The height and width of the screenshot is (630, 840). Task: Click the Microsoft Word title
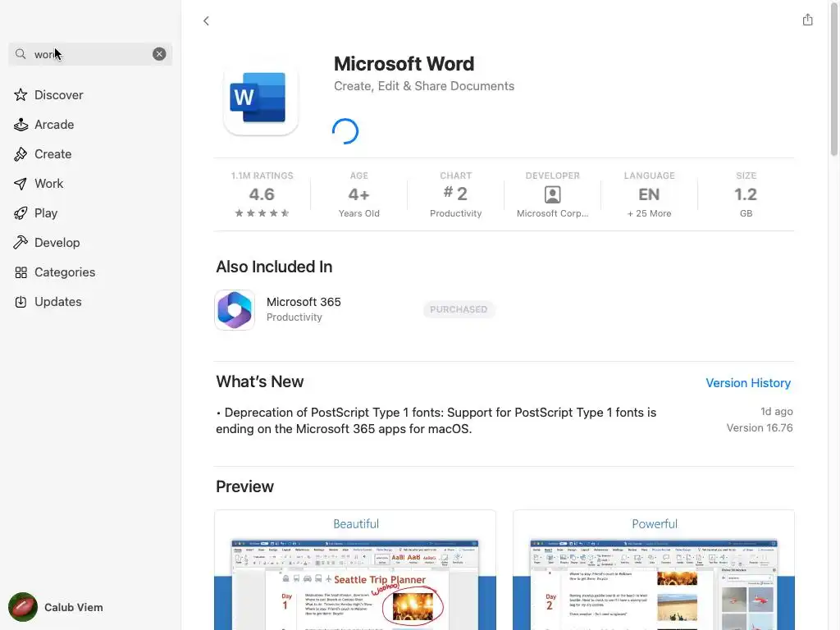pos(404,64)
